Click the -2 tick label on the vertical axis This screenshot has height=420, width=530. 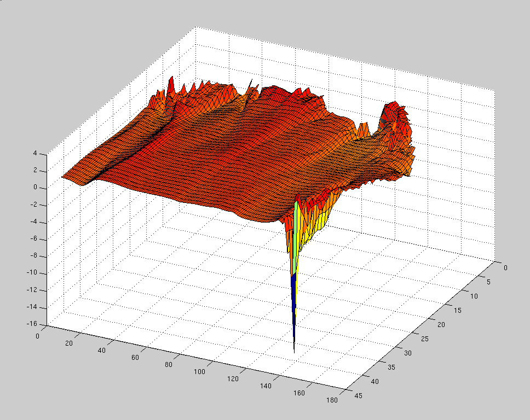[32, 205]
